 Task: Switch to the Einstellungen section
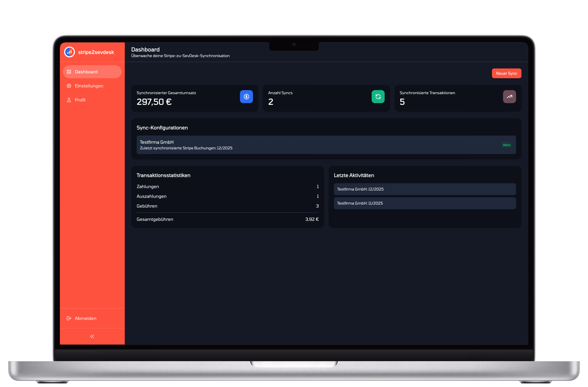tap(89, 86)
